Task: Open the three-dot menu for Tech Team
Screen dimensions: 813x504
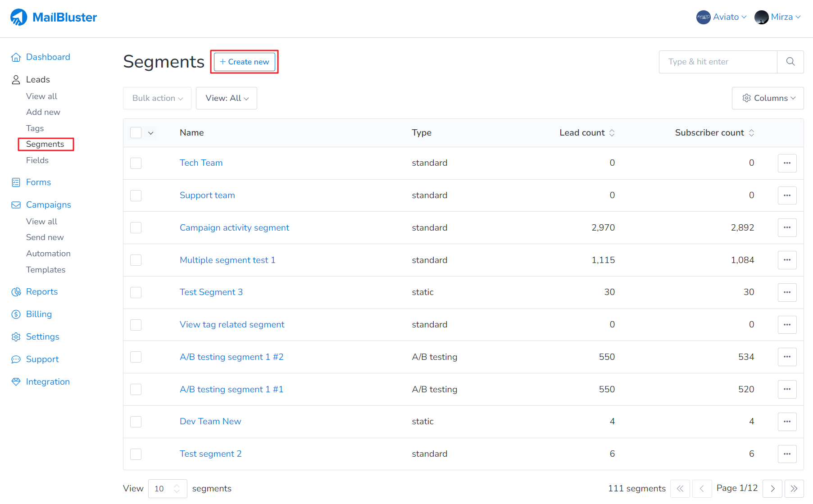Action: pyautogui.click(x=787, y=163)
